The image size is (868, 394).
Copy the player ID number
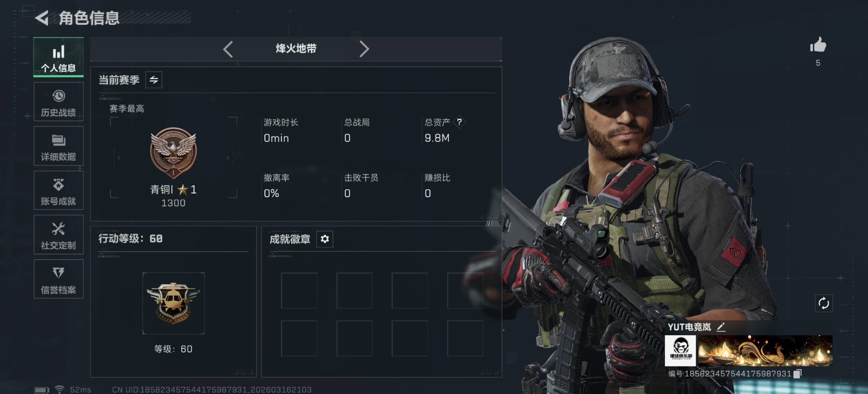[x=797, y=374]
